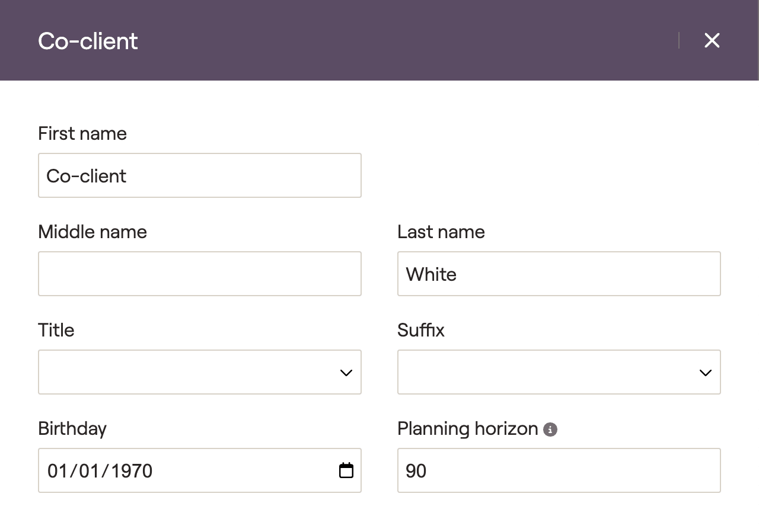Viewport: 759px width, 532px height.
Task: Click the First name field containing Co-client
Action: click(x=199, y=175)
